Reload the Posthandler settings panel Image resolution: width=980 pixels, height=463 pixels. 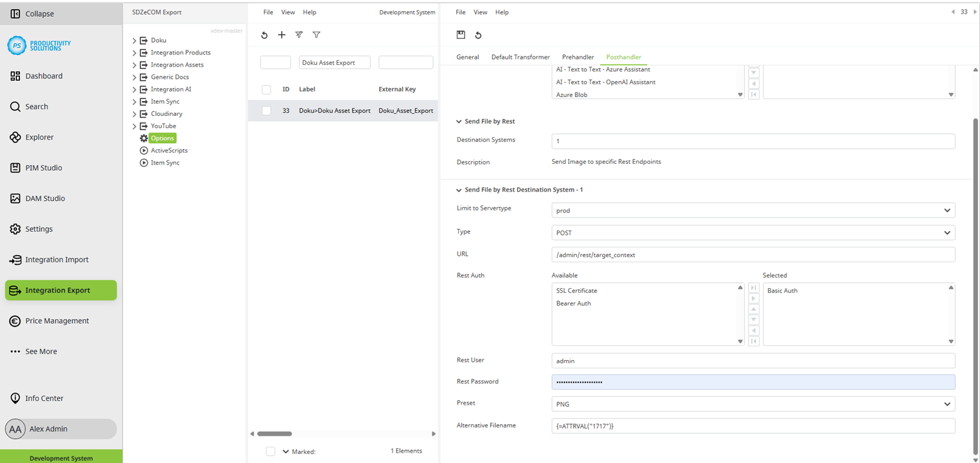478,35
